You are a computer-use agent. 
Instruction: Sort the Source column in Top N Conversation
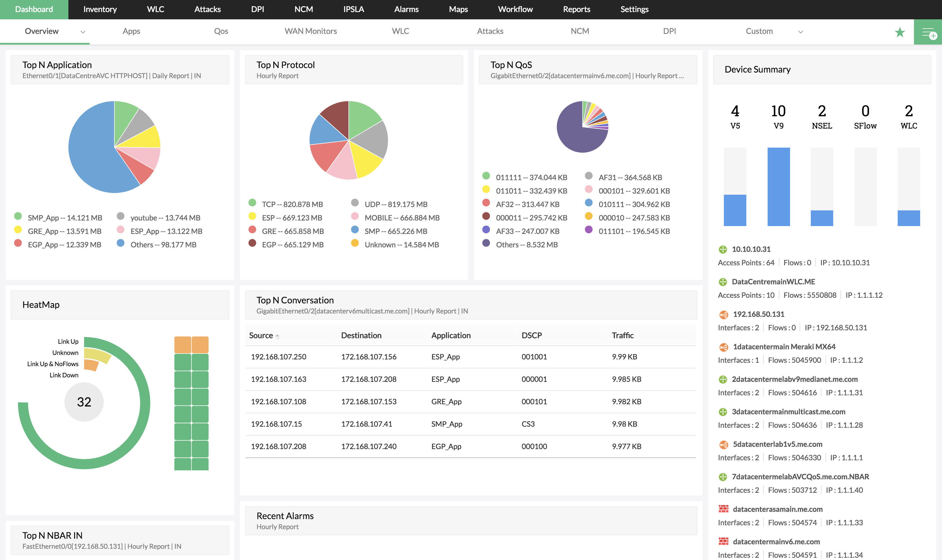pyautogui.click(x=278, y=336)
